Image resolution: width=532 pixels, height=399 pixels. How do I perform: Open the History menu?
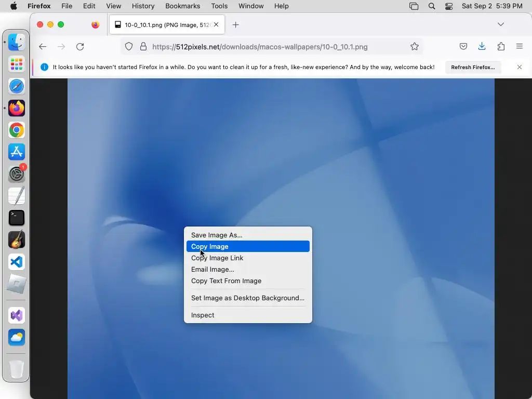[x=143, y=6]
